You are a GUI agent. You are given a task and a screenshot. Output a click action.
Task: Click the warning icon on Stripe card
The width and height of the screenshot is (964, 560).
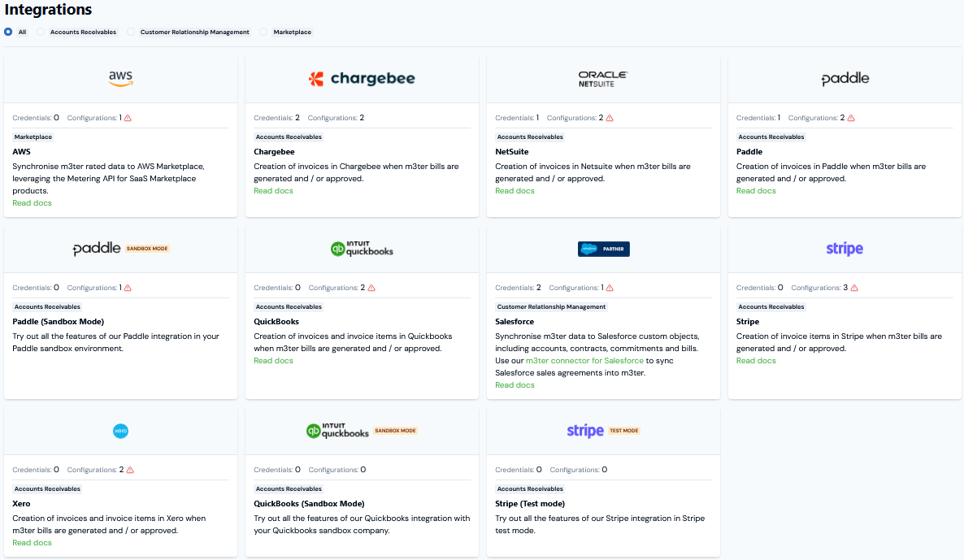pos(854,288)
